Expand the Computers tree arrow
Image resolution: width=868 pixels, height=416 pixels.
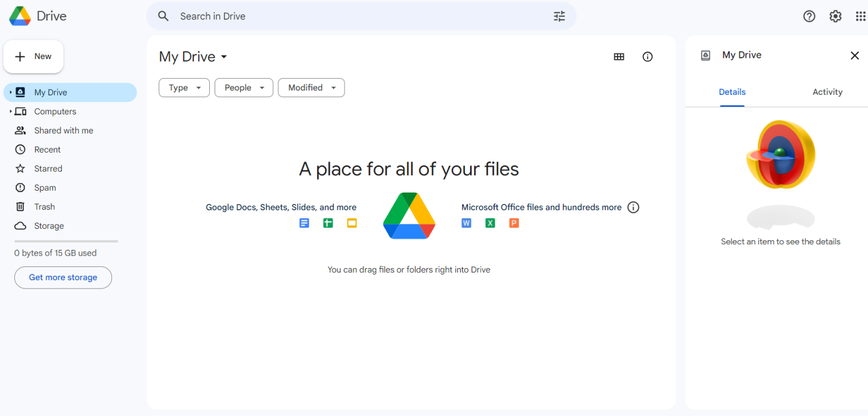[x=10, y=111]
